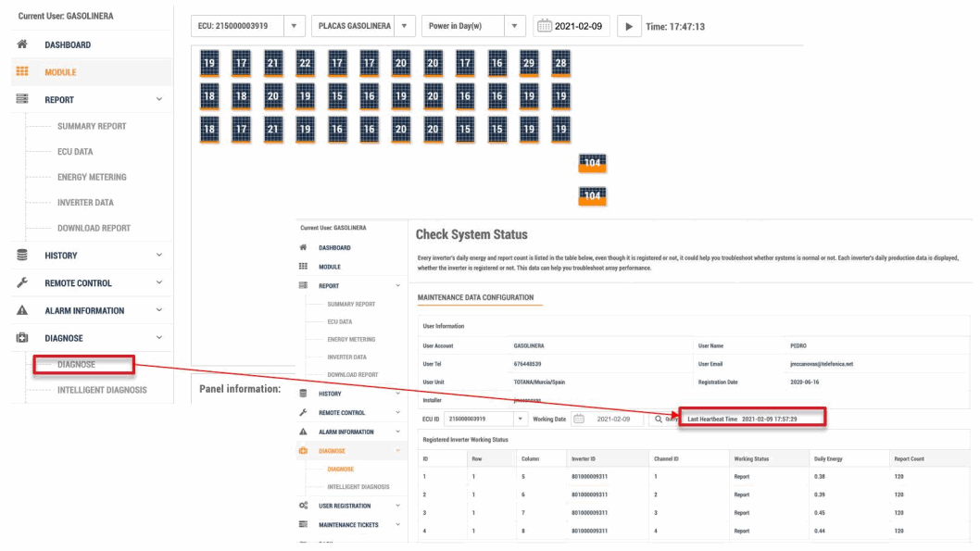The width and height of the screenshot is (980, 551).
Task: Open Energy Metering in main sidebar
Action: (x=92, y=178)
